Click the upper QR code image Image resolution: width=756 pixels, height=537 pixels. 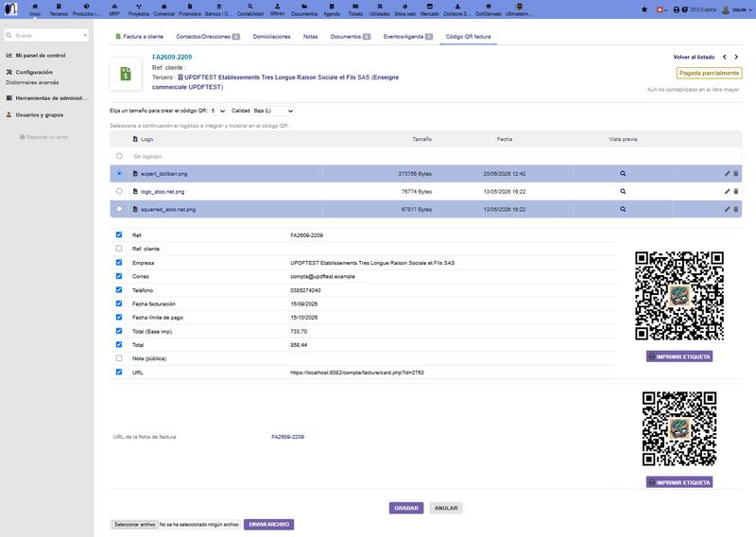pyautogui.click(x=679, y=295)
